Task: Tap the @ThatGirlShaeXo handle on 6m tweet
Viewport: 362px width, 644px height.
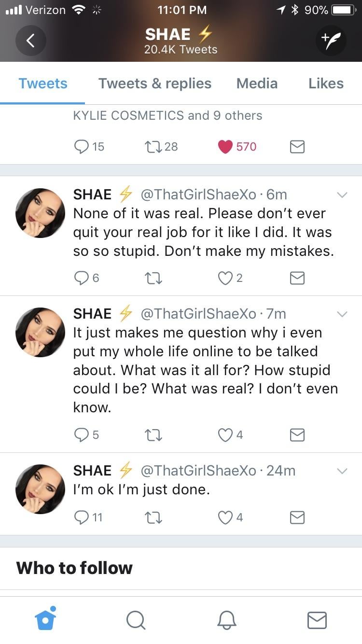Action: click(198, 194)
